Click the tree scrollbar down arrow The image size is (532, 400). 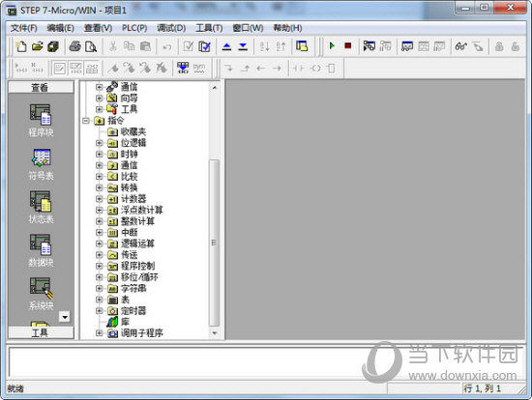click(215, 333)
